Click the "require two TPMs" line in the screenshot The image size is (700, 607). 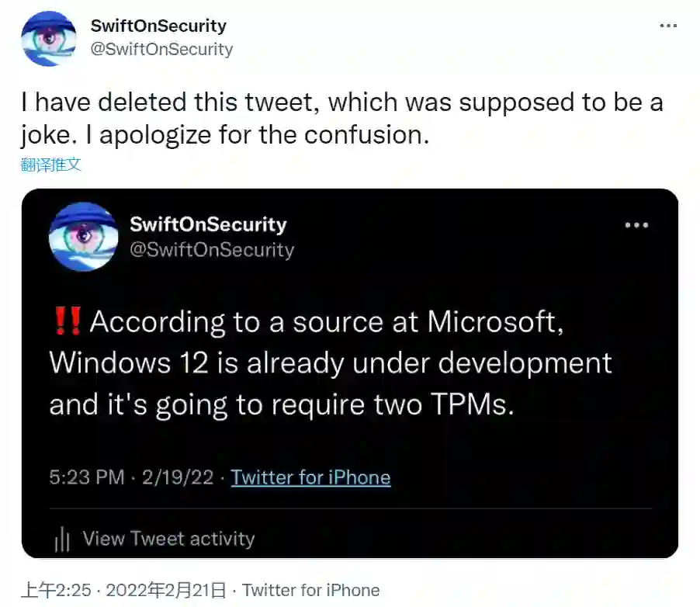click(x=282, y=404)
